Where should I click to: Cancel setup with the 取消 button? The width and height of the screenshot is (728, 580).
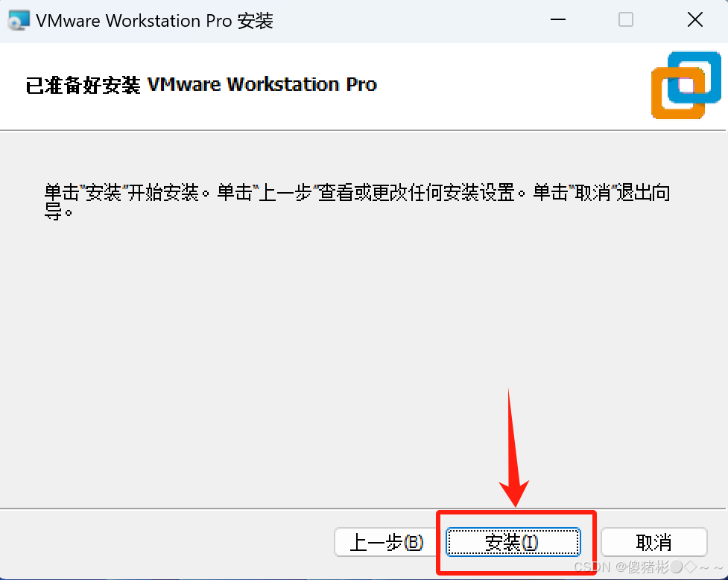[x=653, y=542]
